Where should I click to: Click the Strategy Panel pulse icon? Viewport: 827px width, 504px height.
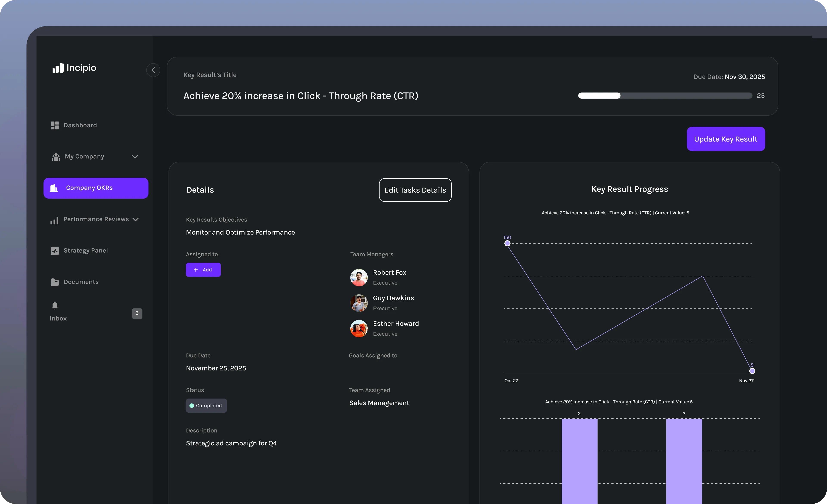[55, 251]
